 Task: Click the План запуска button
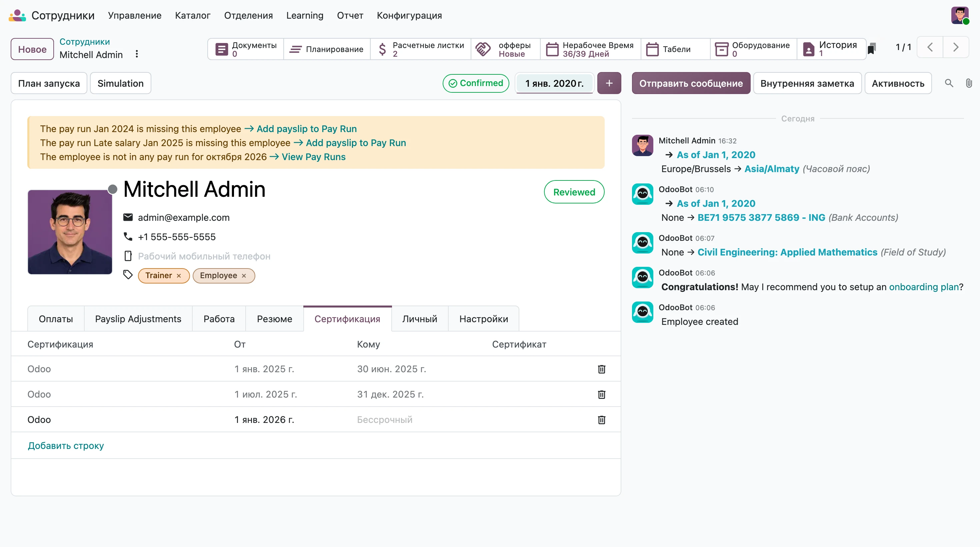(49, 83)
